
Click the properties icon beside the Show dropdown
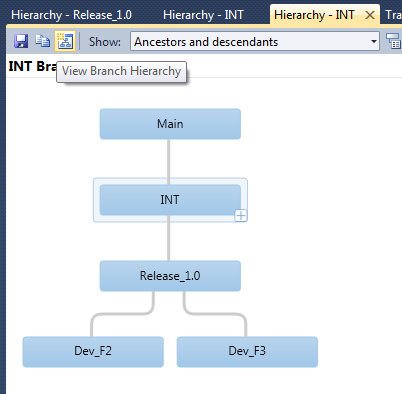[393, 41]
